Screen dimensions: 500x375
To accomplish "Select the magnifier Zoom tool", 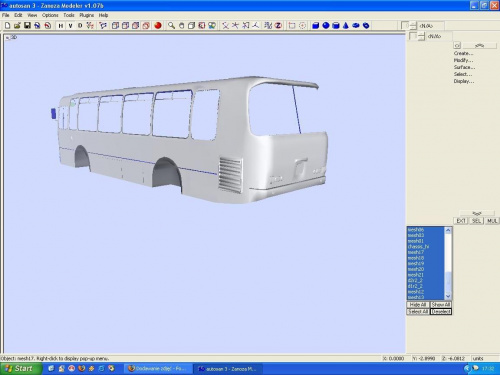I will click(171, 25).
